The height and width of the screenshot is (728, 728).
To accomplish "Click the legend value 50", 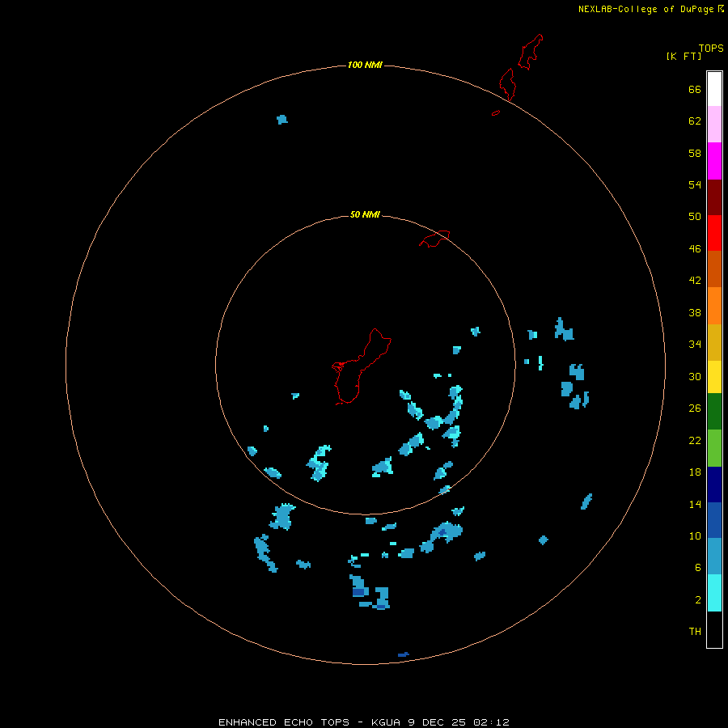I will click(695, 216).
